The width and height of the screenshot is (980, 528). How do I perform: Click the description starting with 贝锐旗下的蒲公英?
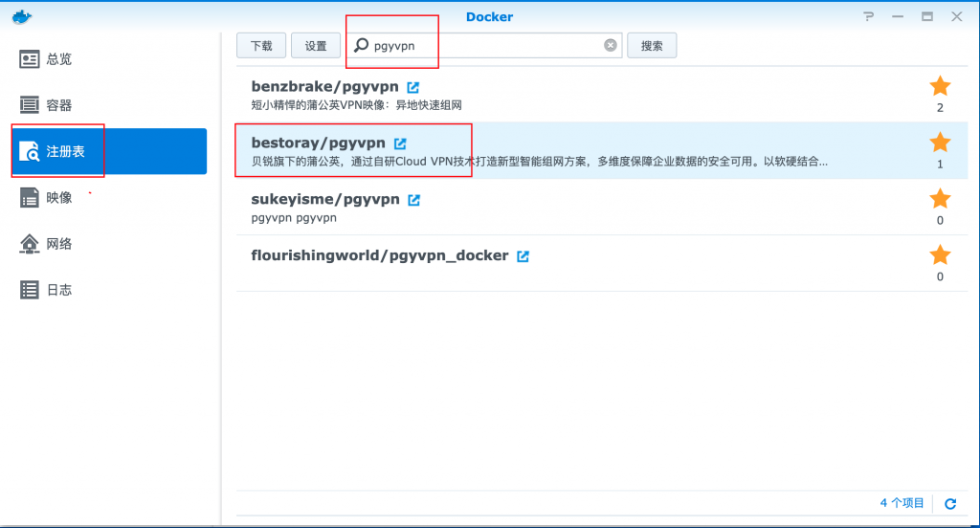pos(540,162)
